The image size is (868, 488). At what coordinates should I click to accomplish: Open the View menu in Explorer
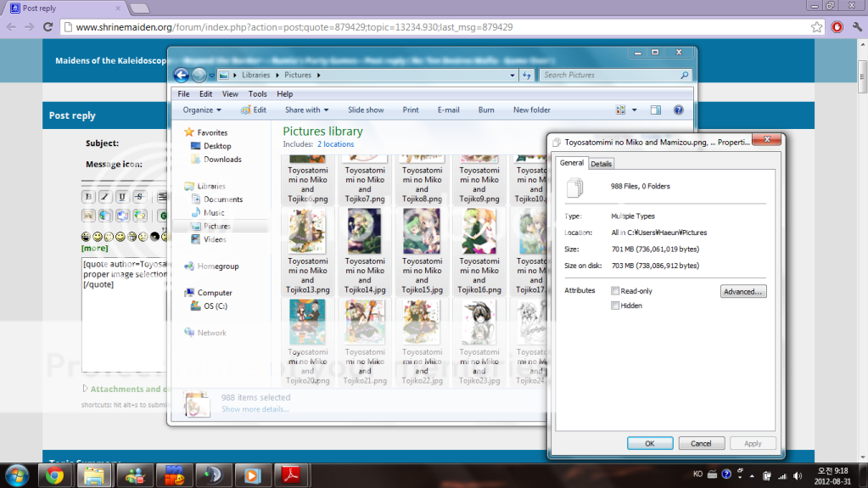coord(230,93)
